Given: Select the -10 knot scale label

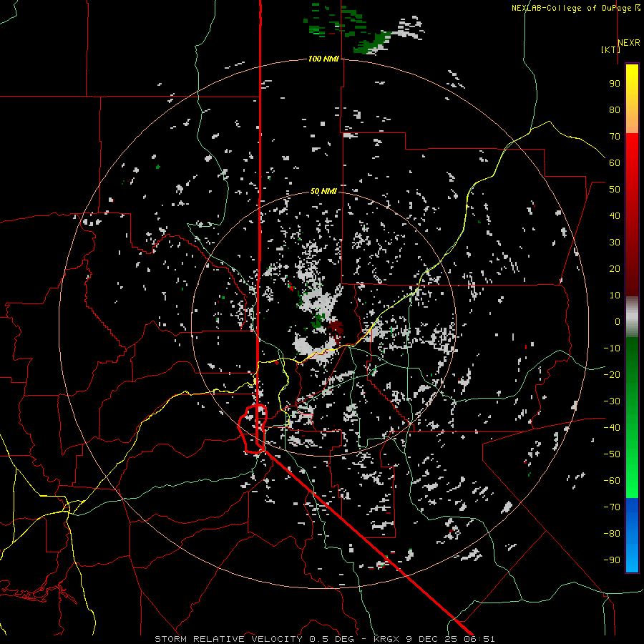Looking at the screenshot, I should (612, 348).
